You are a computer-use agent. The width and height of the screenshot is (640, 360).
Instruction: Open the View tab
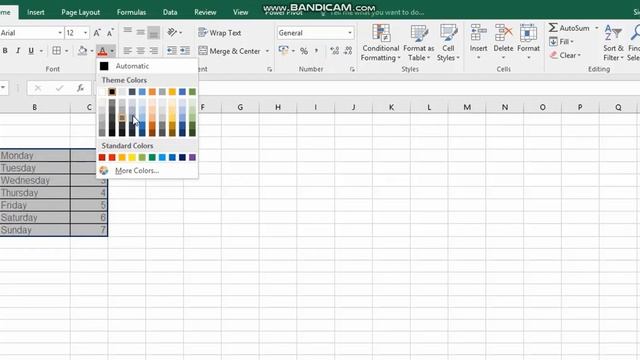tap(240, 12)
